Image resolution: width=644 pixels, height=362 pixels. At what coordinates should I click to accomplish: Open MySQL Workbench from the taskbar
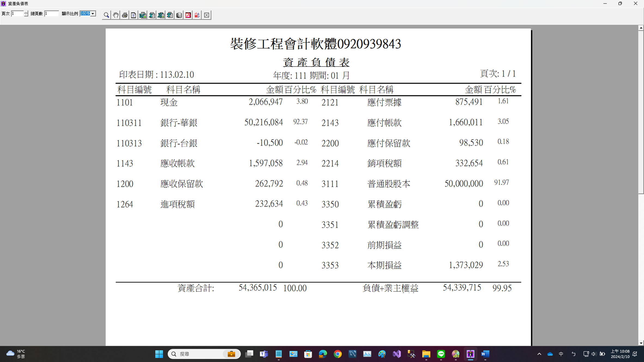(352, 354)
